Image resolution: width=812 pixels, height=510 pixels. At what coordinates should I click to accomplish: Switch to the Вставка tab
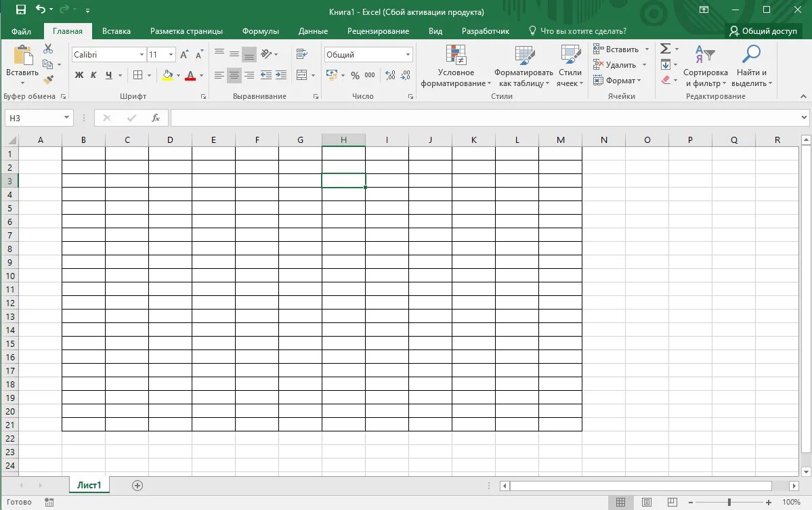click(116, 31)
